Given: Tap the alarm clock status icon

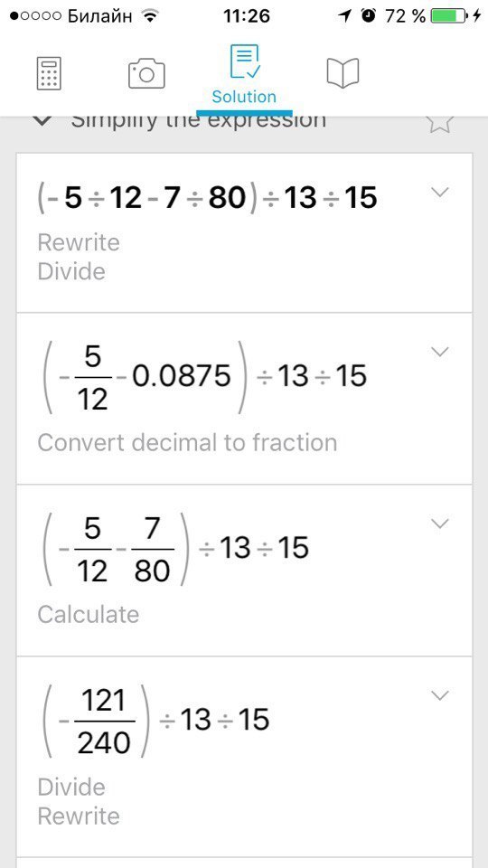Looking at the screenshot, I should [368, 16].
